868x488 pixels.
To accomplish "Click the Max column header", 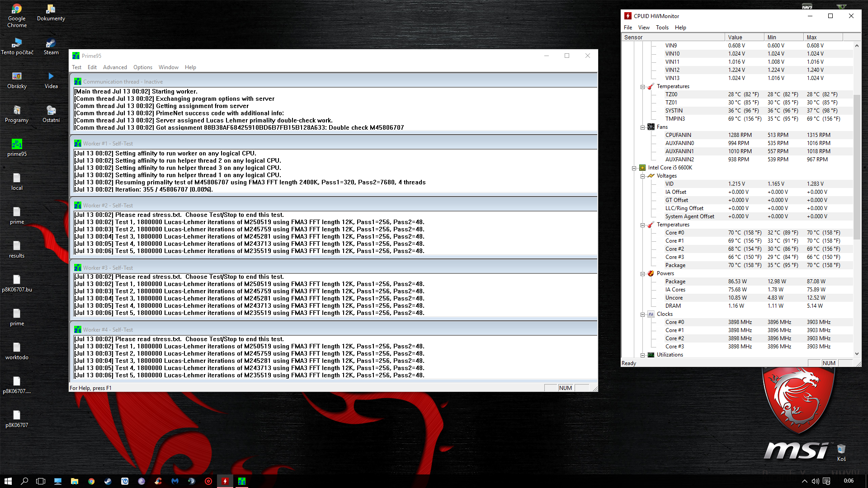I will [x=823, y=38].
